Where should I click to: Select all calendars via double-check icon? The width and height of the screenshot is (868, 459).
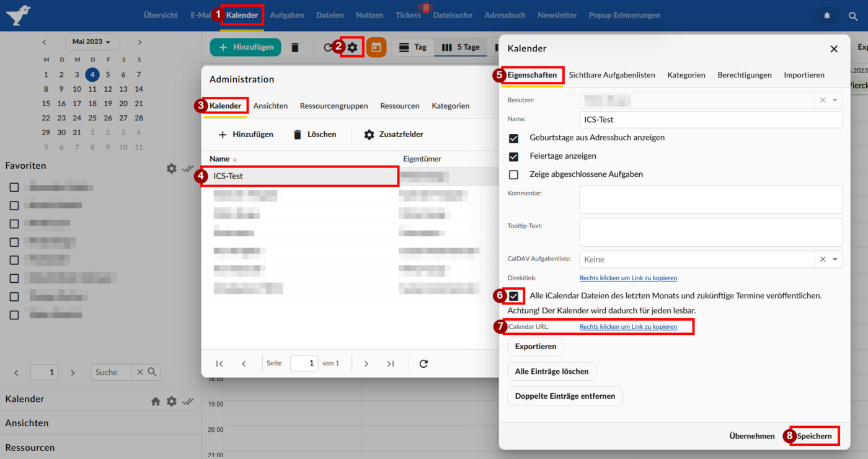(x=188, y=401)
